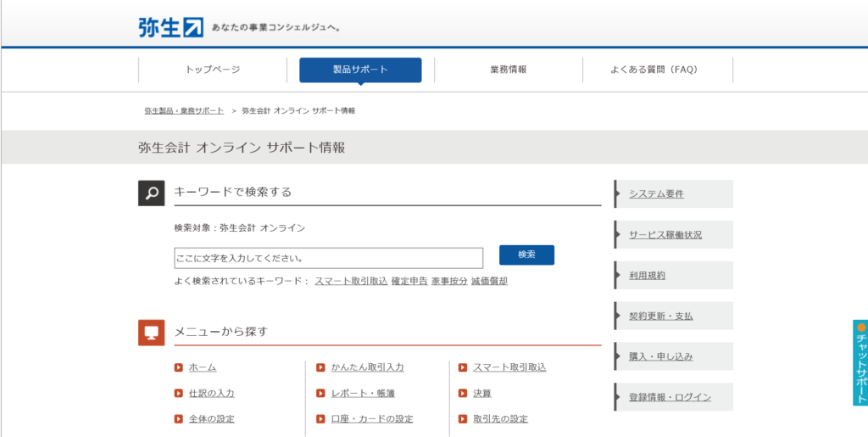Open the スマート取引取込 keyword link
This screenshot has width=868, height=437.
[x=351, y=281]
